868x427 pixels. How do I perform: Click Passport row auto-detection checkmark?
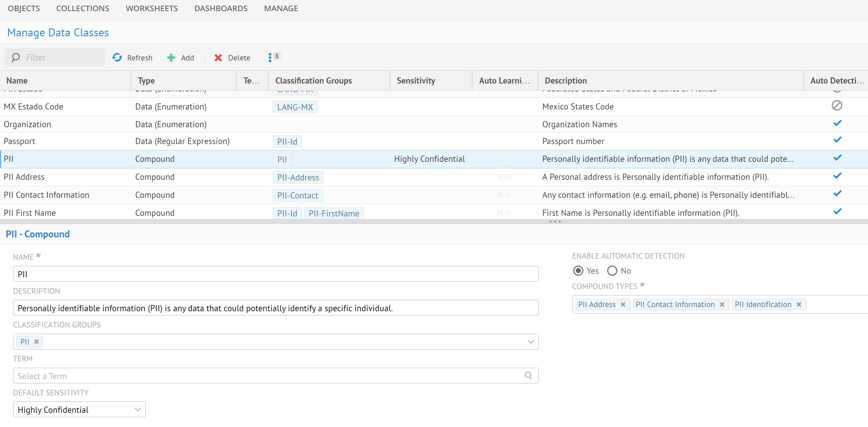point(837,140)
